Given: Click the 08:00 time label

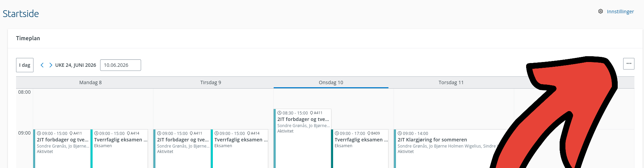Looking at the screenshot, I should pyautogui.click(x=24, y=92).
